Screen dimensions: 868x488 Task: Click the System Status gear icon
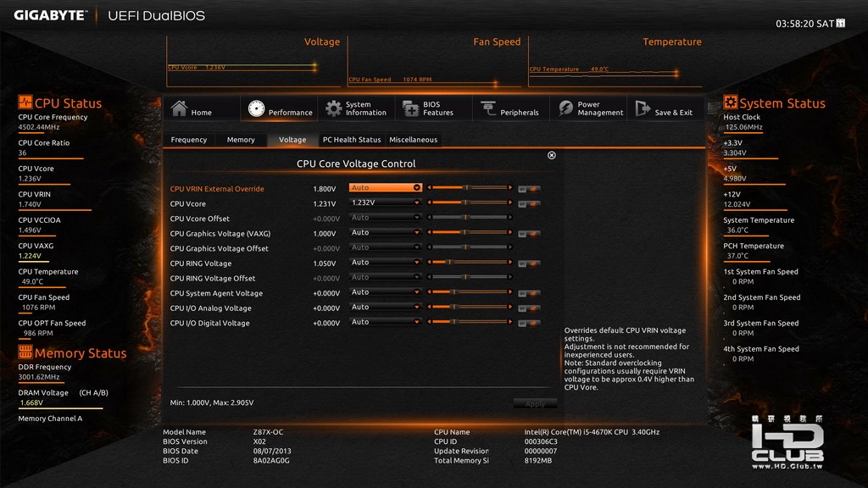pyautogui.click(x=730, y=103)
